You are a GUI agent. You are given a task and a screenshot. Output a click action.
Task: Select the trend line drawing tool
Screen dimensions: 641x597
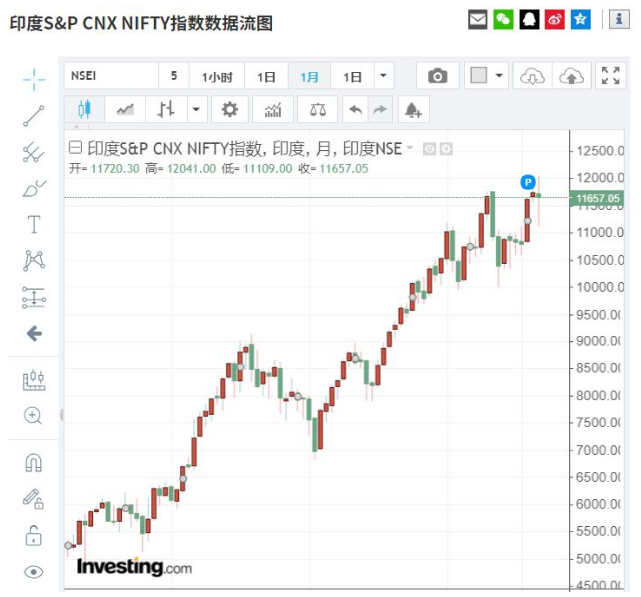34,115
